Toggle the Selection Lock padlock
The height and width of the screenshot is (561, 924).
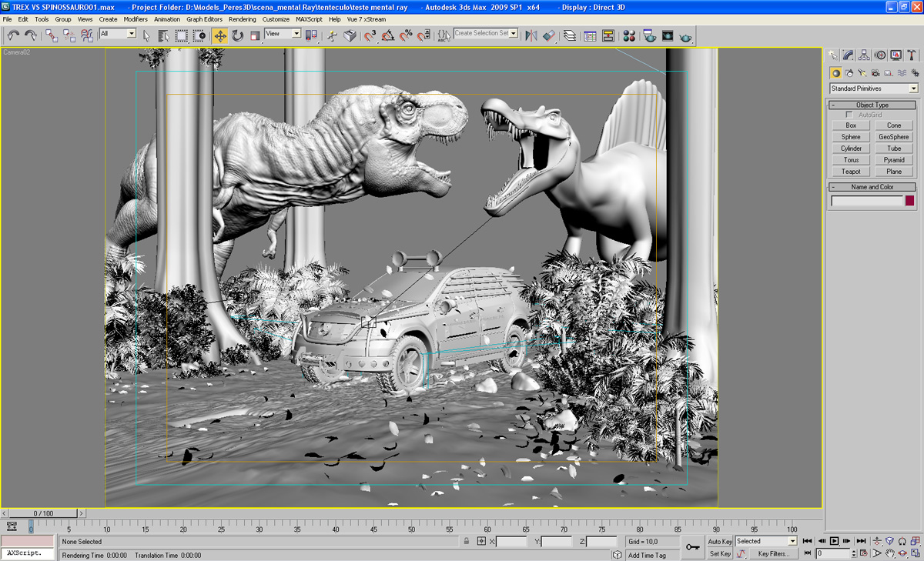click(x=467, y=542)
